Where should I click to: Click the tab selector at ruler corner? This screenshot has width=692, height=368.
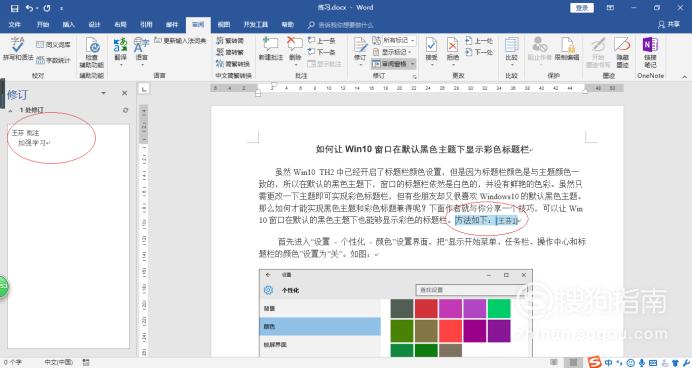tap(144, 90)
